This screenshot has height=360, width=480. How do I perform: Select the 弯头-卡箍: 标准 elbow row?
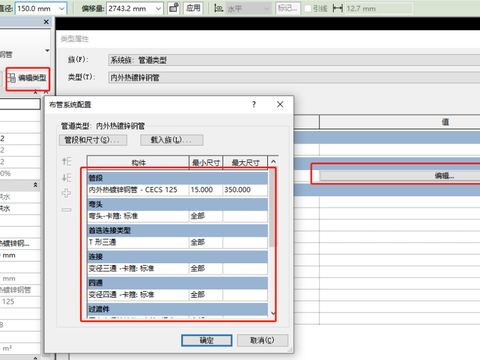click(x=138, y=216)
